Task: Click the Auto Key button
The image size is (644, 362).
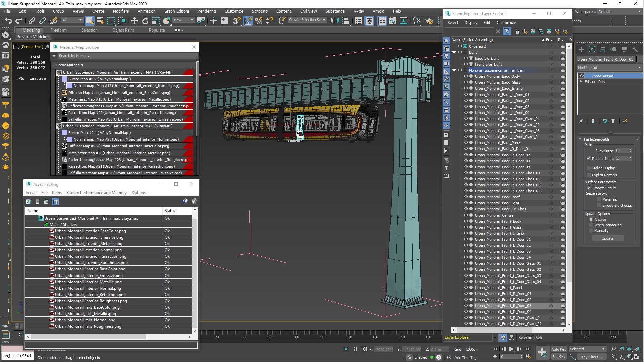Action: [559, 349]
